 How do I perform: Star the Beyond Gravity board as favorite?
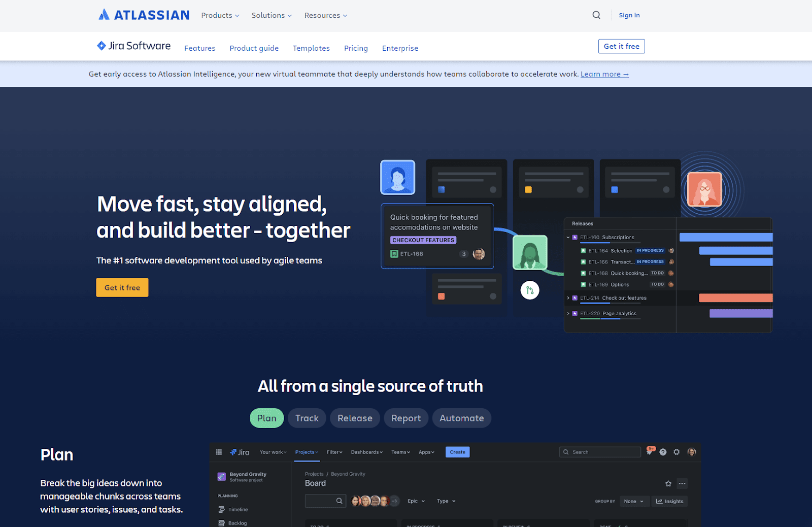point(668,483)
